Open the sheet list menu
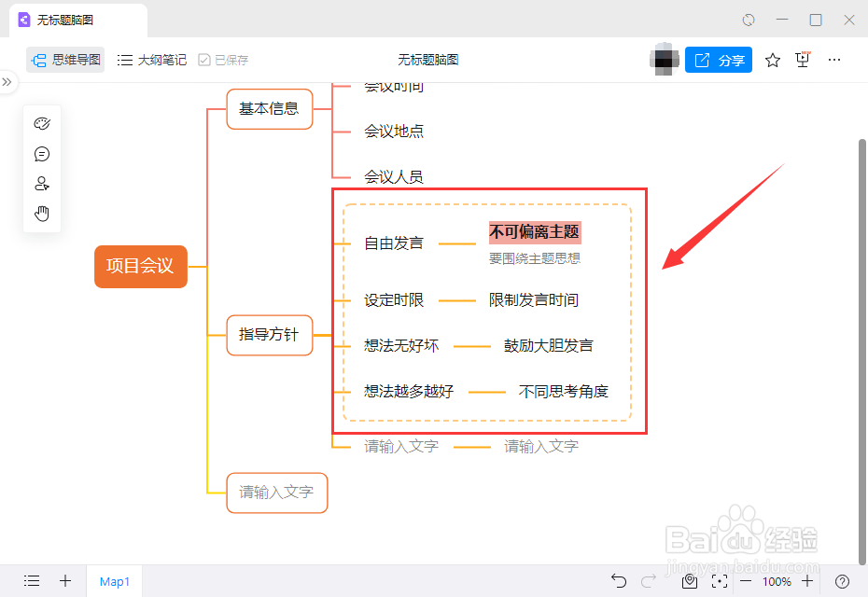Image resolution: width=868 pixels, height=597 pixels. (31, 581)
